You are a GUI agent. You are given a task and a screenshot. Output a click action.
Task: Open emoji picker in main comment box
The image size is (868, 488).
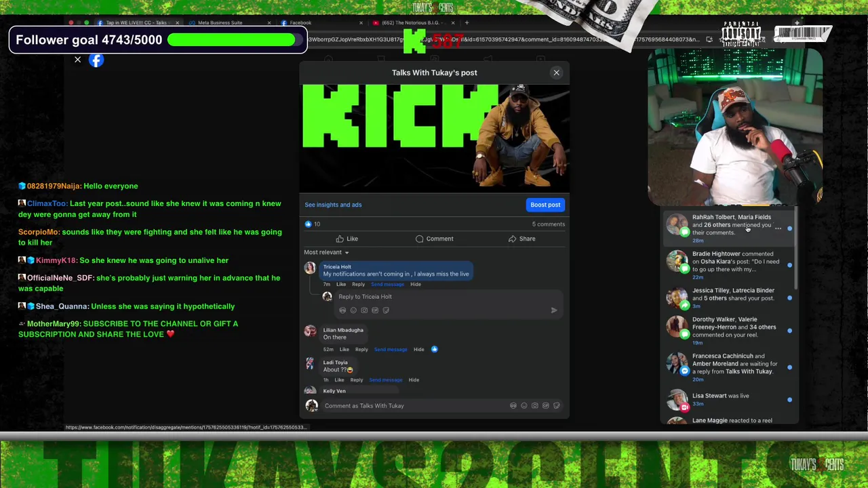pyautogui.click(x=524, y=406)
